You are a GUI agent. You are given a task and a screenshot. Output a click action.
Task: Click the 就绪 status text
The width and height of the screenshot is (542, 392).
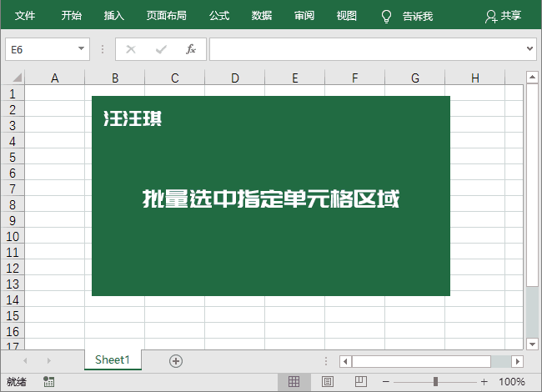[x=17, y=382]
